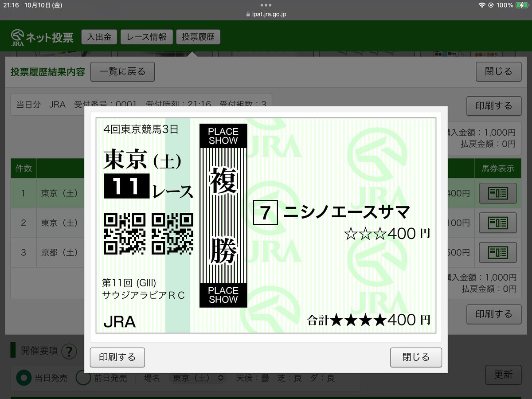The height and width of the screenshot is (399, 532).
Task: Show betting ticket for row 1
Action: 497,193
